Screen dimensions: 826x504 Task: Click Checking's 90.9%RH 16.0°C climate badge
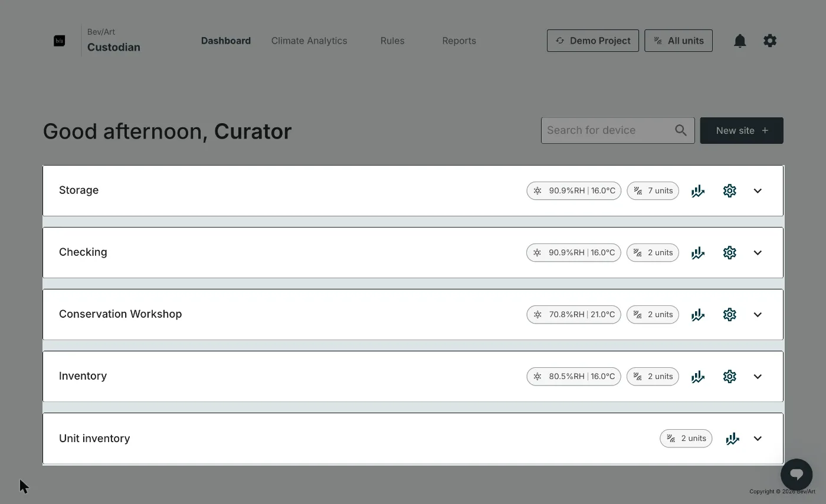click(x=573, y=253)
